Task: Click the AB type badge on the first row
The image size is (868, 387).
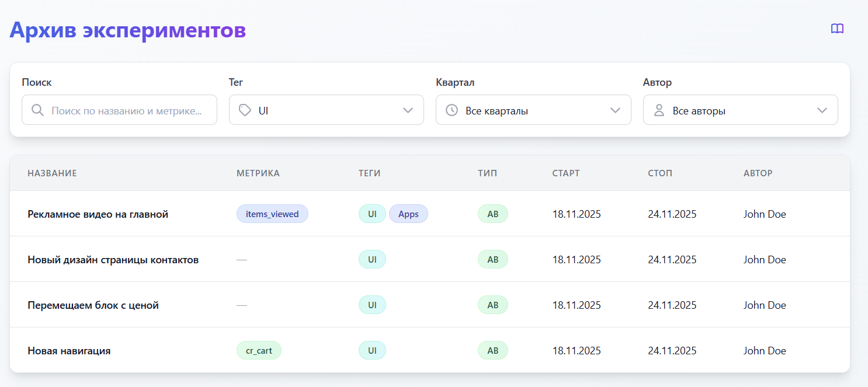Action: point(492,214)
